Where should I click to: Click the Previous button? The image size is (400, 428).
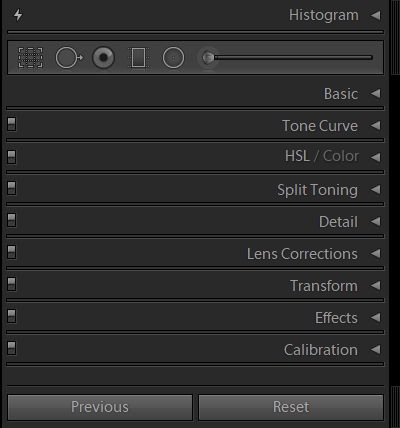100,407
